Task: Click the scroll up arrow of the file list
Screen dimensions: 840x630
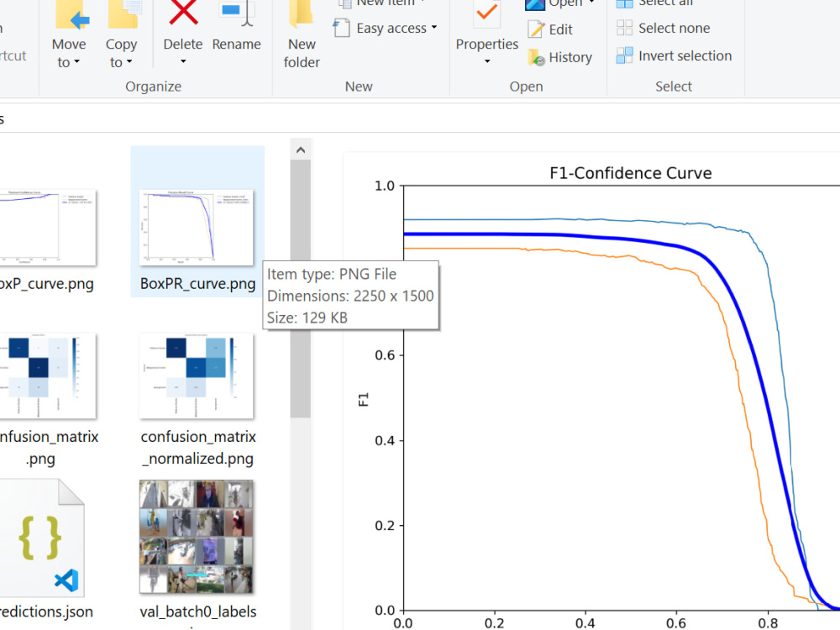Action: click(x=301, y=150)
